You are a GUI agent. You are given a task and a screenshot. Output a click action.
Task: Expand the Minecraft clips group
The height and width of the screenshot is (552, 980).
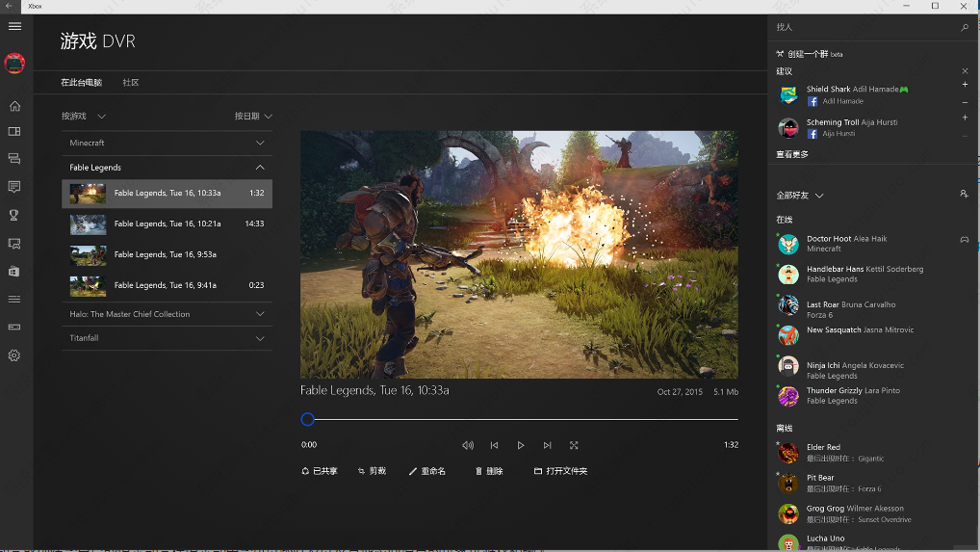[167, 144]
